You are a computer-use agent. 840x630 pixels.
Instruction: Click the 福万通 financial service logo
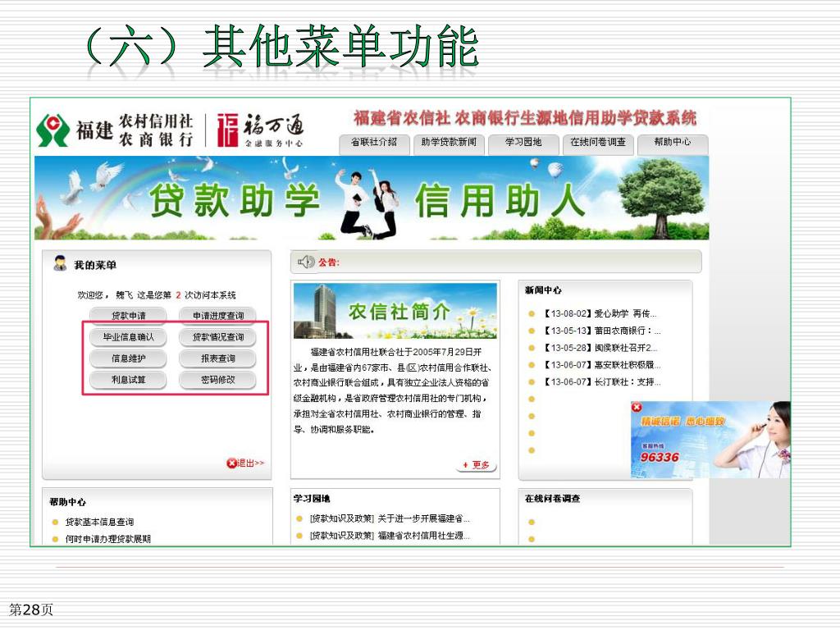pos(261,130)
